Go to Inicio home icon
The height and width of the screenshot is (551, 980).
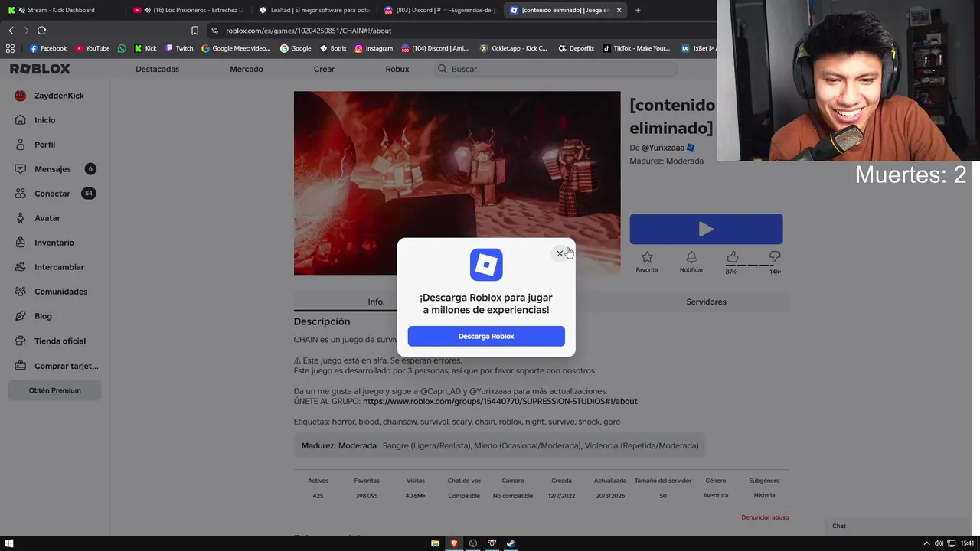pos(21,120)
